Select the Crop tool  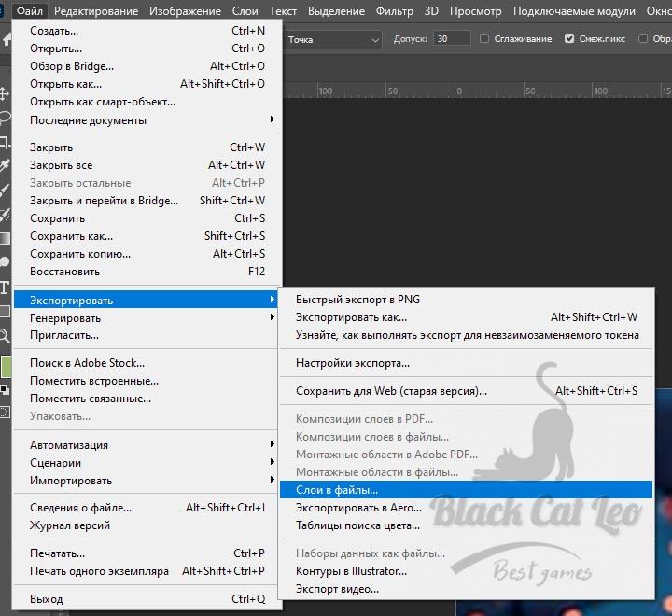pyautogui.click(x=5, y=142)
